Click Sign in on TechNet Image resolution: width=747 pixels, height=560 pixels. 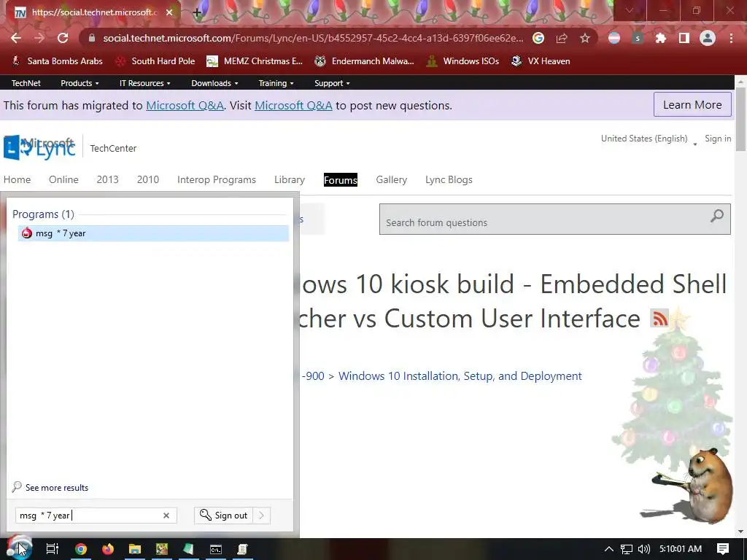pyautogui.click(x=718, y=139)
